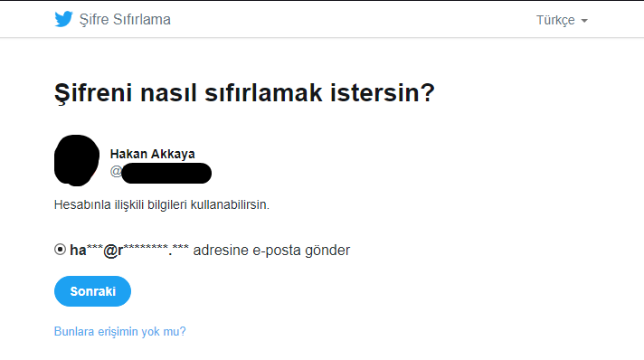
Task: Click the Hakan Akkaya account name
Action: pyautogui.click(x=152, y=154)
